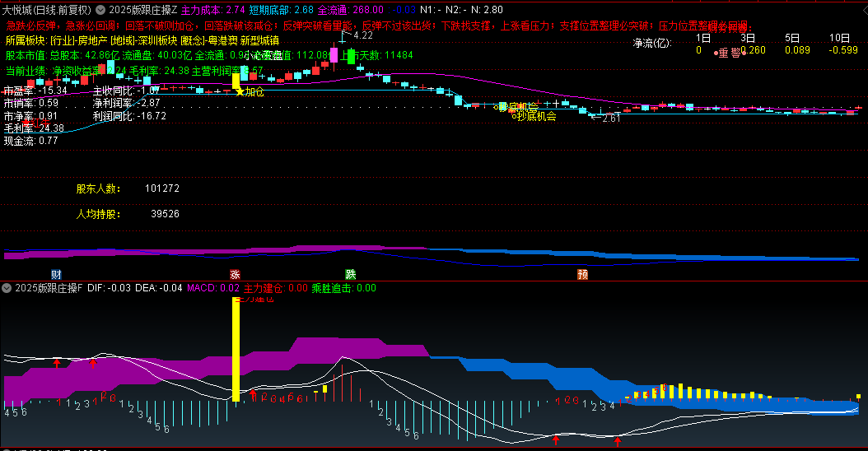868x451 pixels.
Task: Click the 当前业绩 performance line
Action: click(x=134, y=71)
